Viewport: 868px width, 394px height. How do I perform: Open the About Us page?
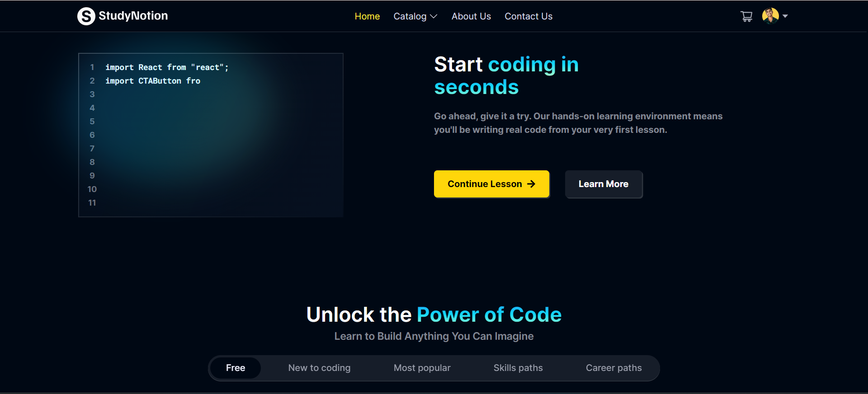click(x=471, y=16)
